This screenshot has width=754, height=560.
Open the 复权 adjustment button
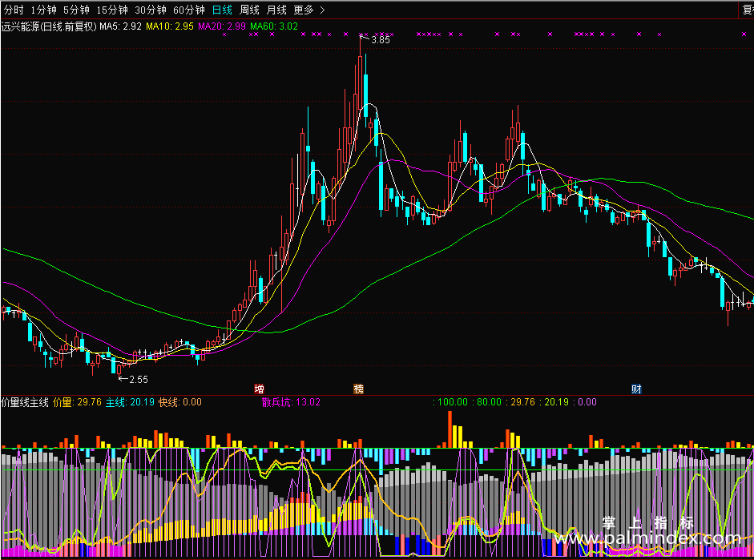[x=748, y=10]
